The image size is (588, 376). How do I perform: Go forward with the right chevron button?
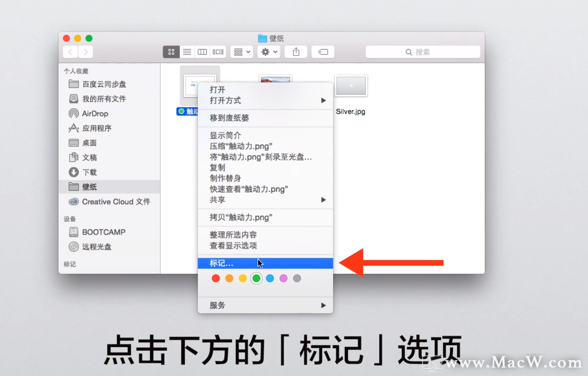[x=85, y=52]
